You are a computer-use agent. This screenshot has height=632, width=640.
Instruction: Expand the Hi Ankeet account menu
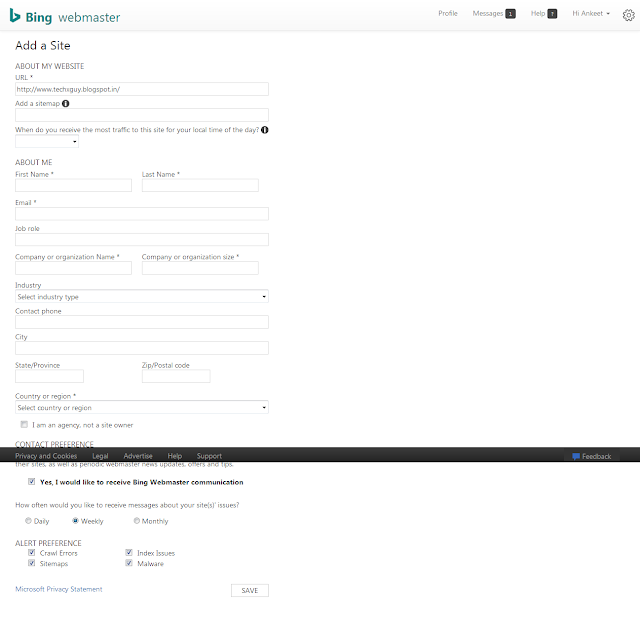591,13
